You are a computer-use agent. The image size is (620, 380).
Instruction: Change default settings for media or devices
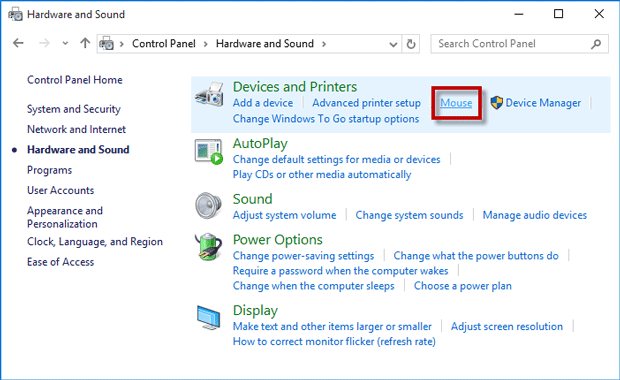click(336, 159)
